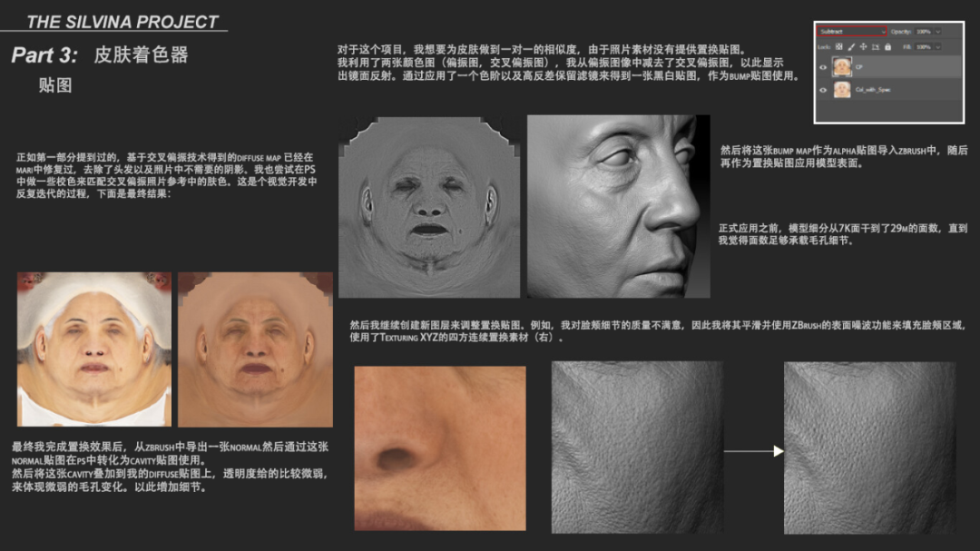980x551 pixels.
Task: Open the Fill value dropdown arrow
Action: coord(938,47)
